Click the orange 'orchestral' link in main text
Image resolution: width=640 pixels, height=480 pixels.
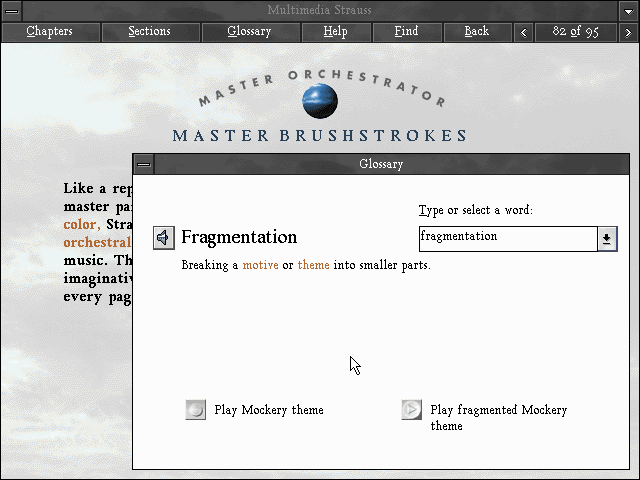tap(97, 242)
